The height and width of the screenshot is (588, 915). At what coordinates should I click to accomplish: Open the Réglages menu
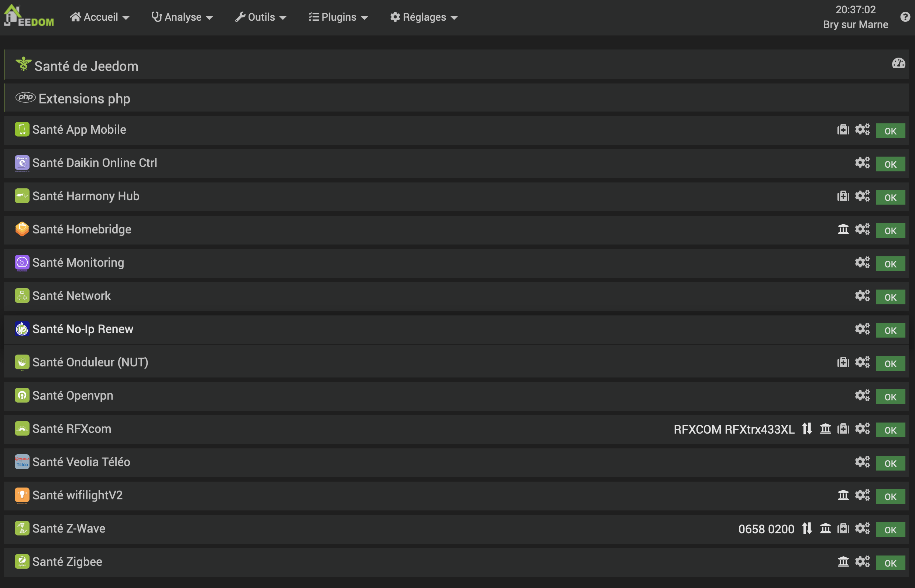[x=424, y=17]
